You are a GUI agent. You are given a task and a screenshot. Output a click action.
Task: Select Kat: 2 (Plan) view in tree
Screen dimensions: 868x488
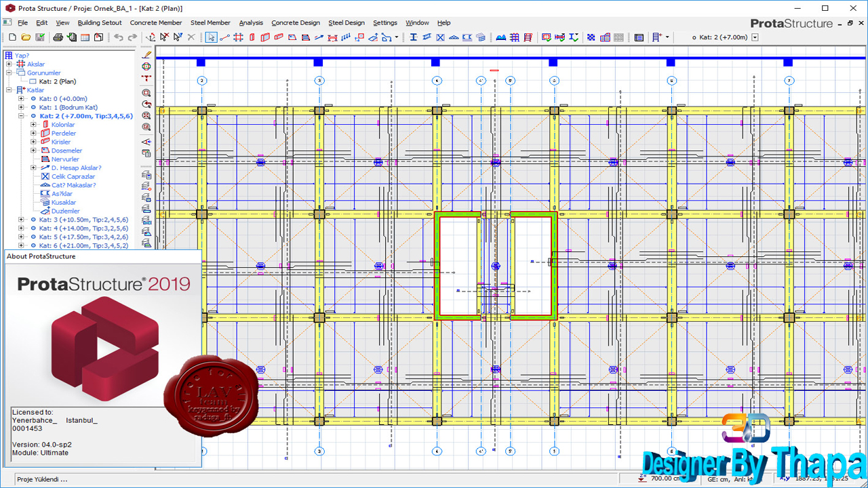58,81
